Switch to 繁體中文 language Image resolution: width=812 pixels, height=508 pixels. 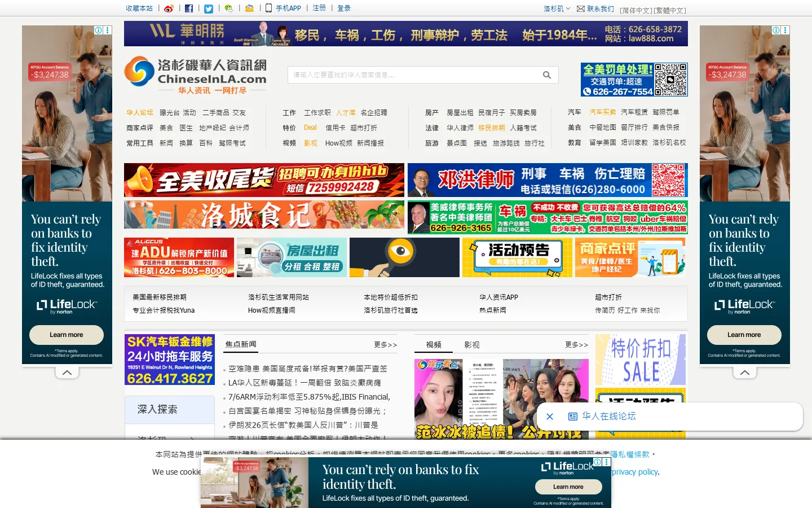(670, 11)
